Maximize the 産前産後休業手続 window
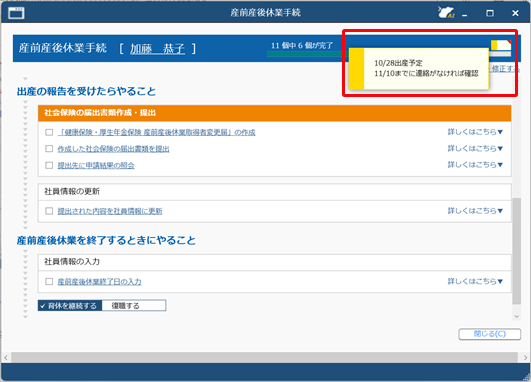This screenshot has height=382, width=531. 490,13
